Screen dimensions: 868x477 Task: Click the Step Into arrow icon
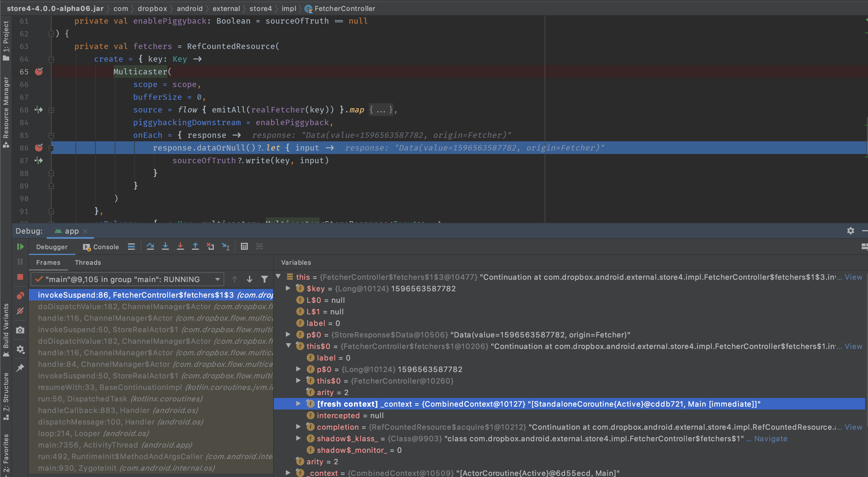(x=165, y=246)
